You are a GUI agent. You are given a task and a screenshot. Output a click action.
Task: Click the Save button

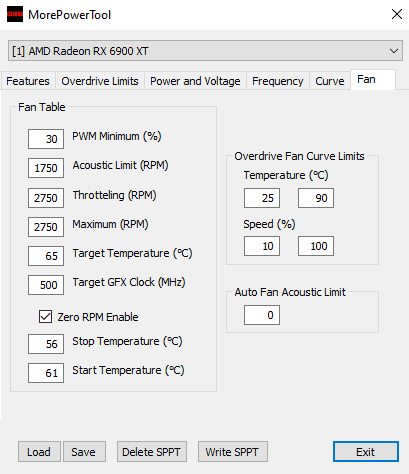pyautogui.click(x=84, y=452)
